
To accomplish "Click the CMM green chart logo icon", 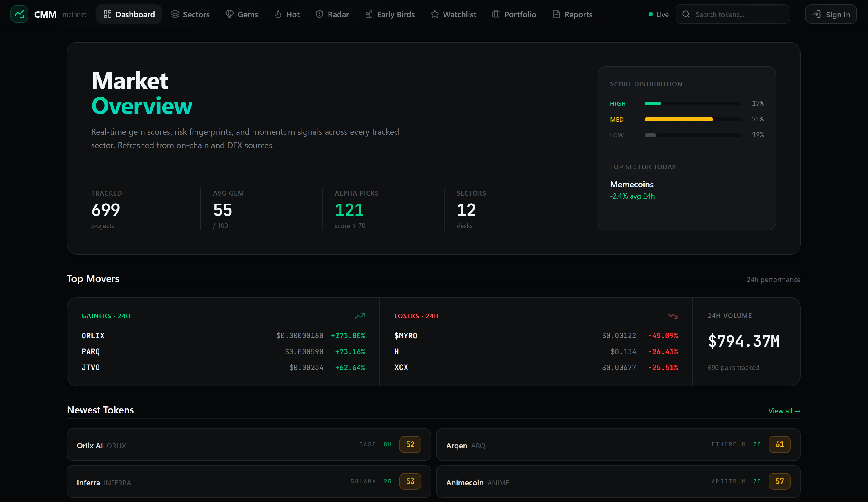I will pyautogui.click(x=19, y=14).
